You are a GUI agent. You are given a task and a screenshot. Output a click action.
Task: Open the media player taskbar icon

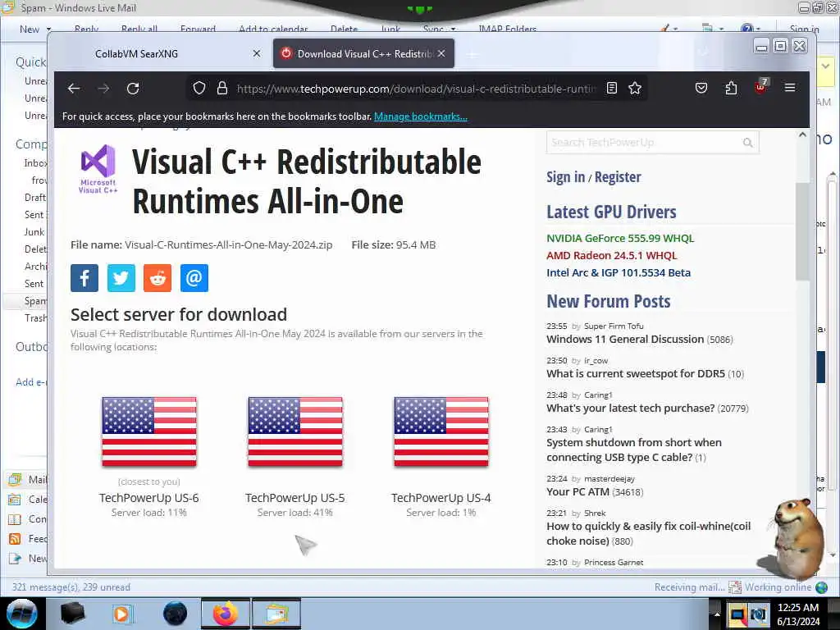123,614
